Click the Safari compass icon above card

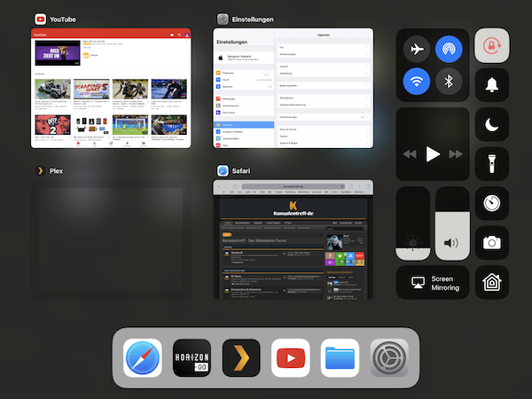[223, 170]
